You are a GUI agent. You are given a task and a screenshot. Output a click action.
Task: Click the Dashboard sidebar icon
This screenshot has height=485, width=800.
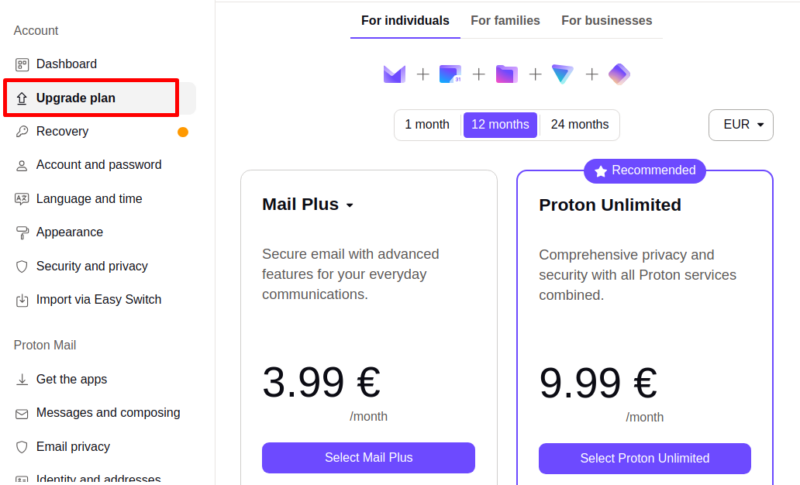click(22, 64)
